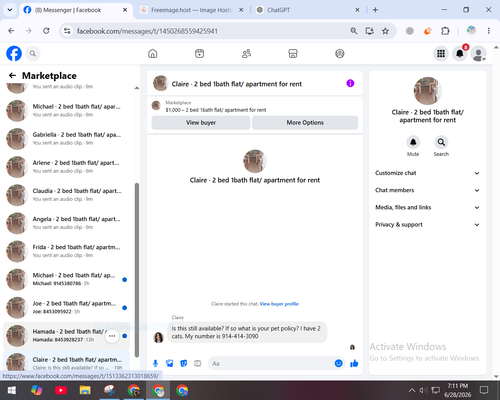Open Arlene conversation
The width and height of the screenshot is (500, 400).
tap(67, 167)
